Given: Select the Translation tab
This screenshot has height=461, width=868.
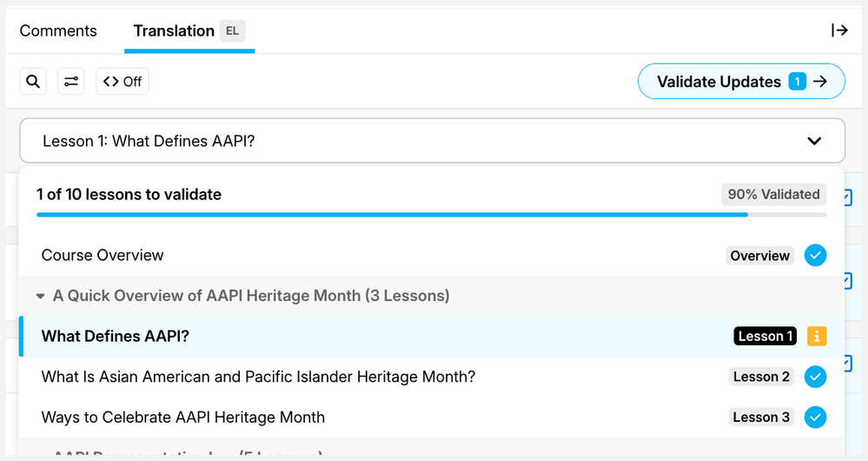Looking at the screenshot, I should [174, 31].
